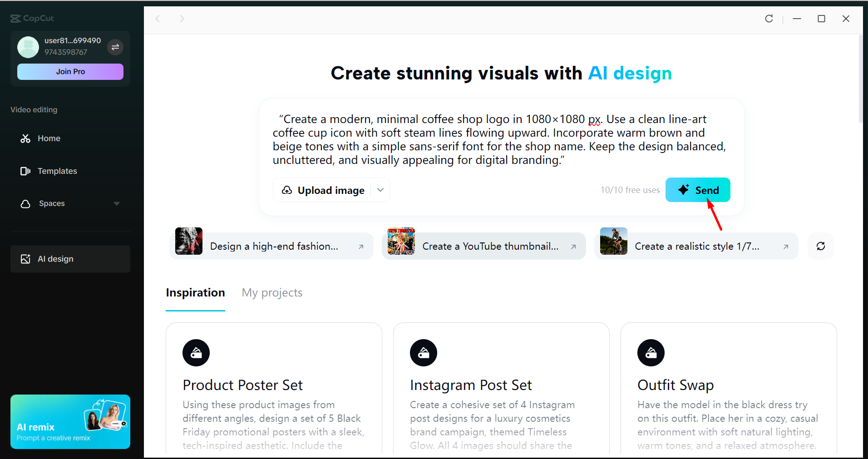Click the CapCut logo
Screen dimensions: 868x459
(x=32, y=18)
